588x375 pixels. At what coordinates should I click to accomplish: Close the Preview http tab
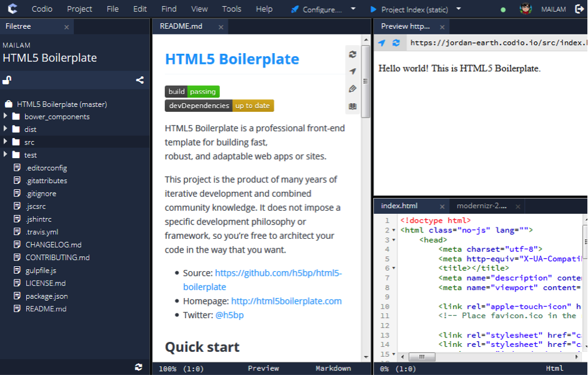[x=442, y=27]
